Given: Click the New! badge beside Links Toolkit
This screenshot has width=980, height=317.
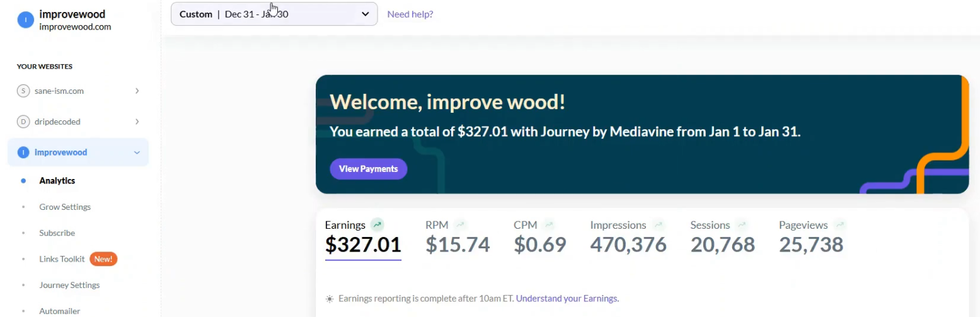Looking at the screenshot, I should pyautogui.click(x=103, y=259).
